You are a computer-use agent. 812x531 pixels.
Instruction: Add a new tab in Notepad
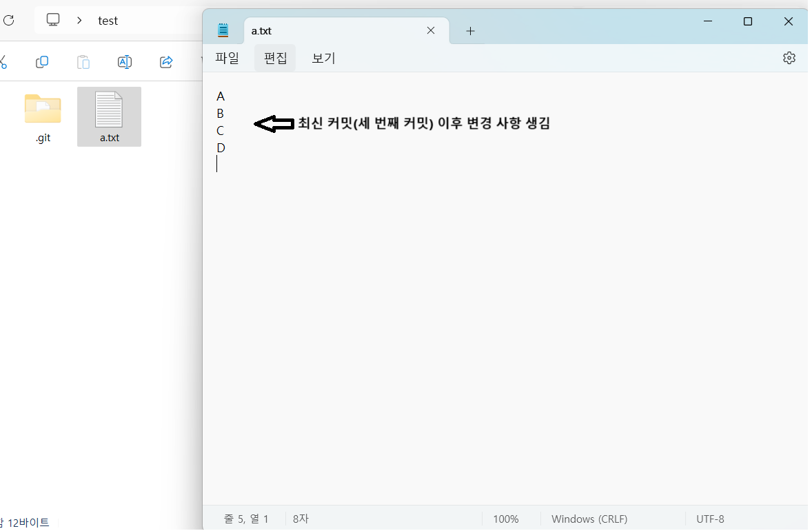[x=470, y=31]
